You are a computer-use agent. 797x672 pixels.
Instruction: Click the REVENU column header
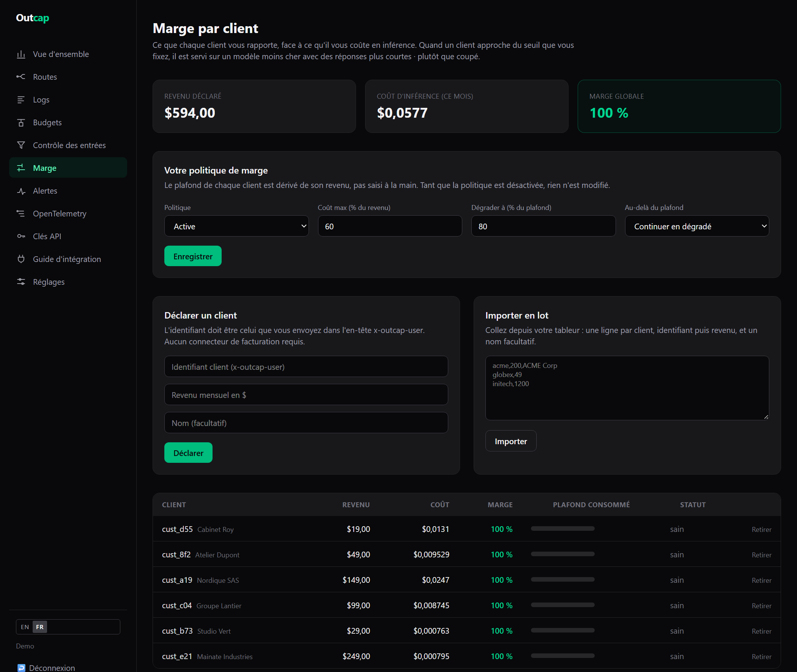(356, 505)
